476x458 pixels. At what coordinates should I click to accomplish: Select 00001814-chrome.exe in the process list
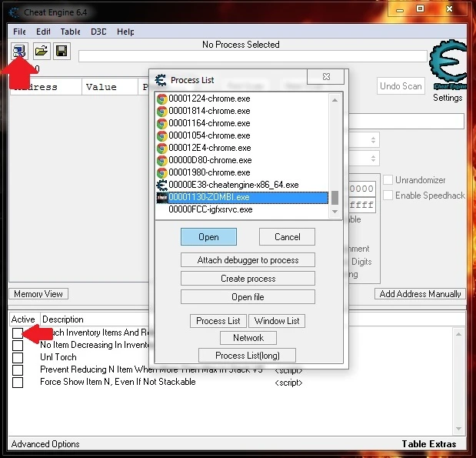[x=242, y=111]
